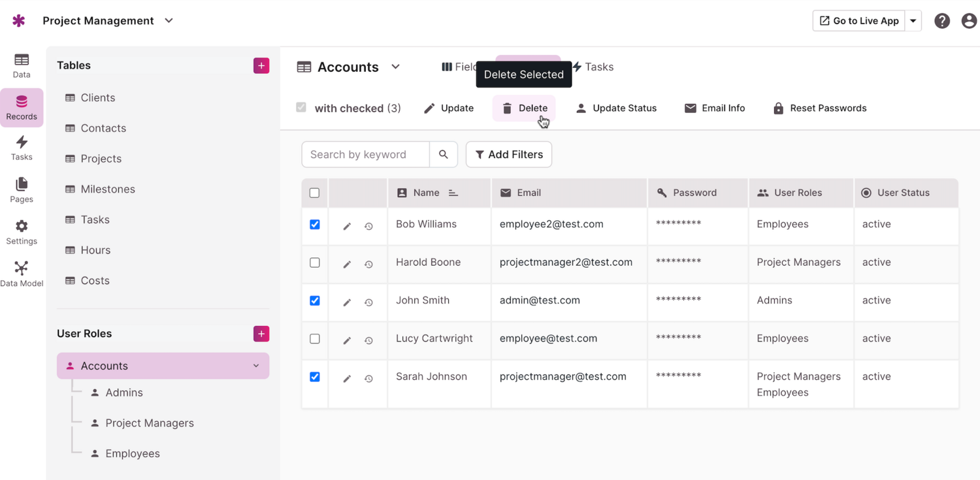Select the Records sidebar icon
Viewport: 980px width, 480px height.
[22, 108]
